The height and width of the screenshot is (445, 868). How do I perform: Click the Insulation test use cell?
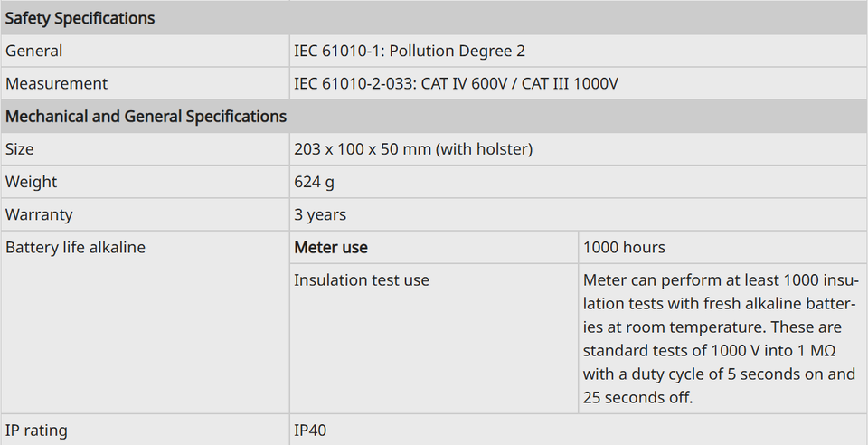coord(433,339)
